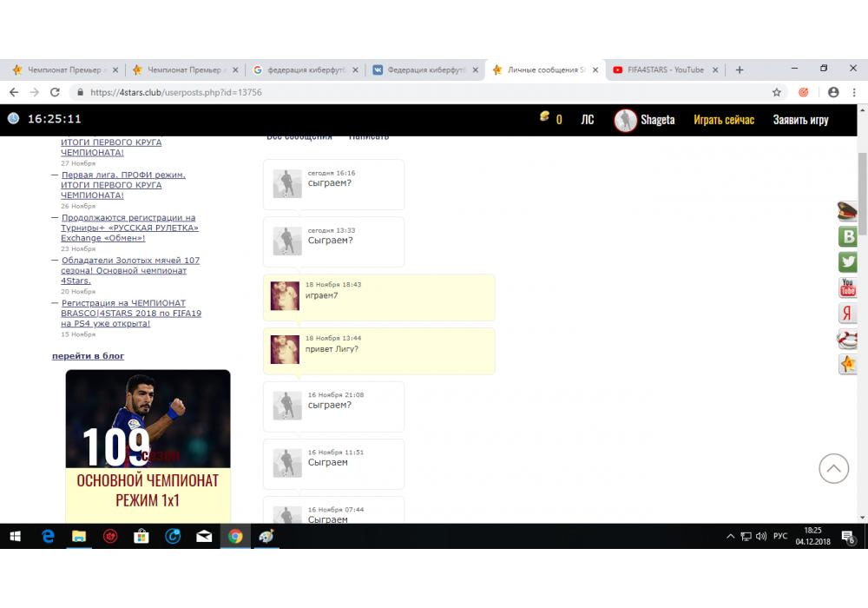Click the Заявить игру link
The image size is (868, 608).
click(x=800, y=120)
